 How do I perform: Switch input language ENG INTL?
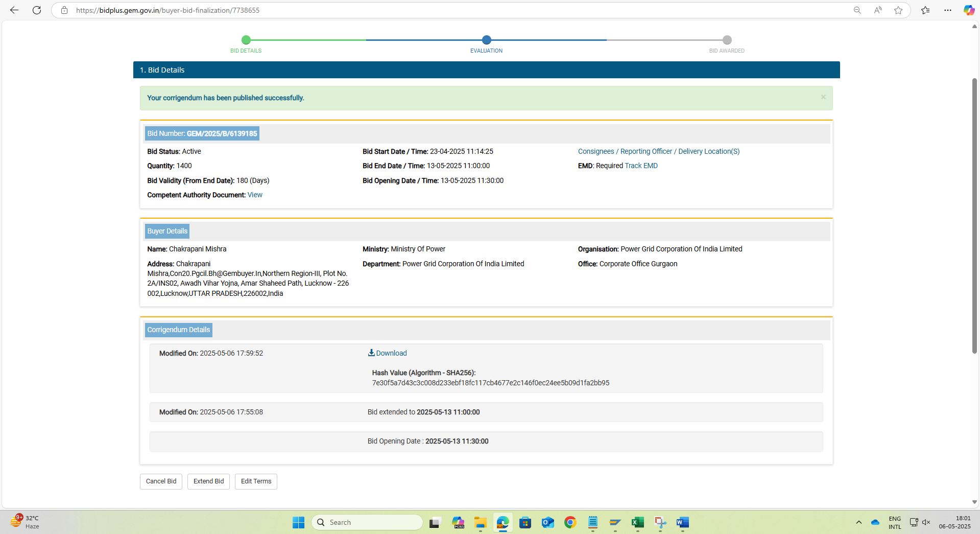point(895,522)
